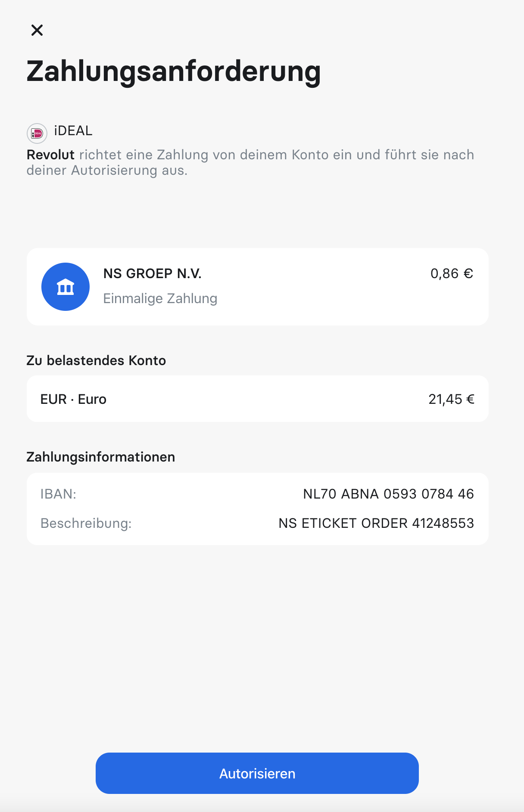Click the Zahlungsinformationen section heading
524x812 pixels.
click(101, 457)
